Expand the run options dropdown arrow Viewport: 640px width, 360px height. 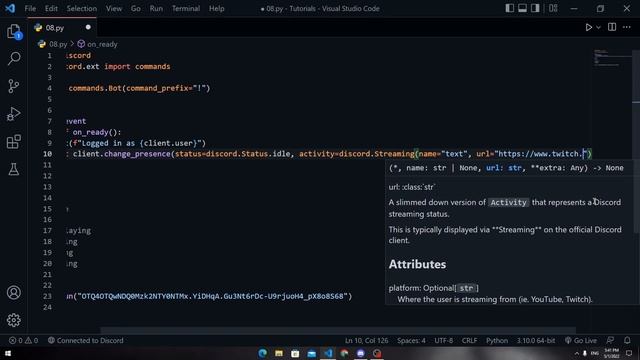pyautogui.click(x=598, y=27)
